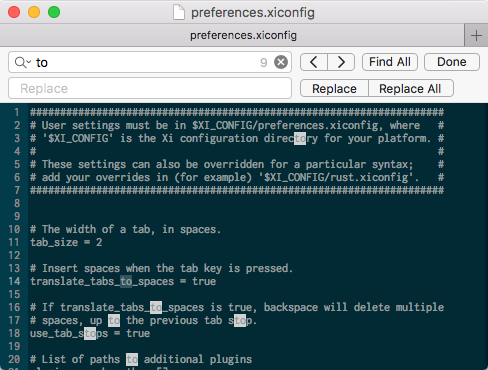
Task: Open search options magnifier dropdown
Action: coord(23,62)
